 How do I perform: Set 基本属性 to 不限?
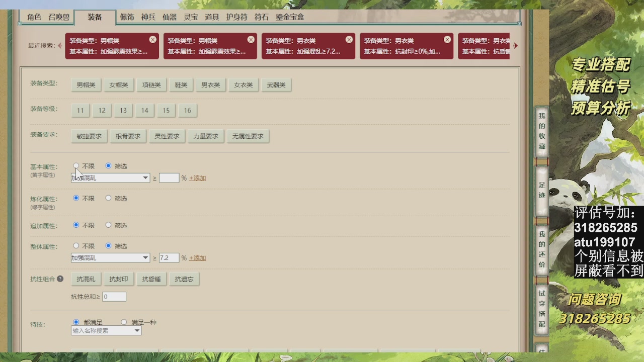click(x=76, y=165)
